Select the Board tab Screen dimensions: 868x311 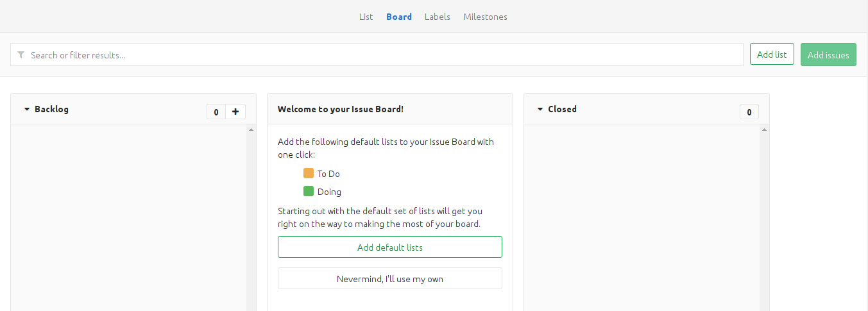[399, 17]
